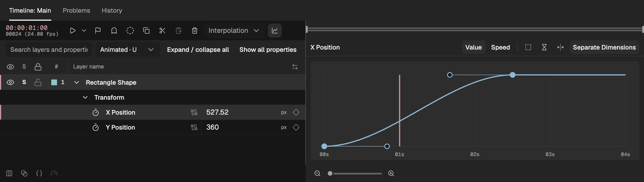Click the columns panel icon at bottom left
The image size is (644, 182).
click(x=9, y=173)
